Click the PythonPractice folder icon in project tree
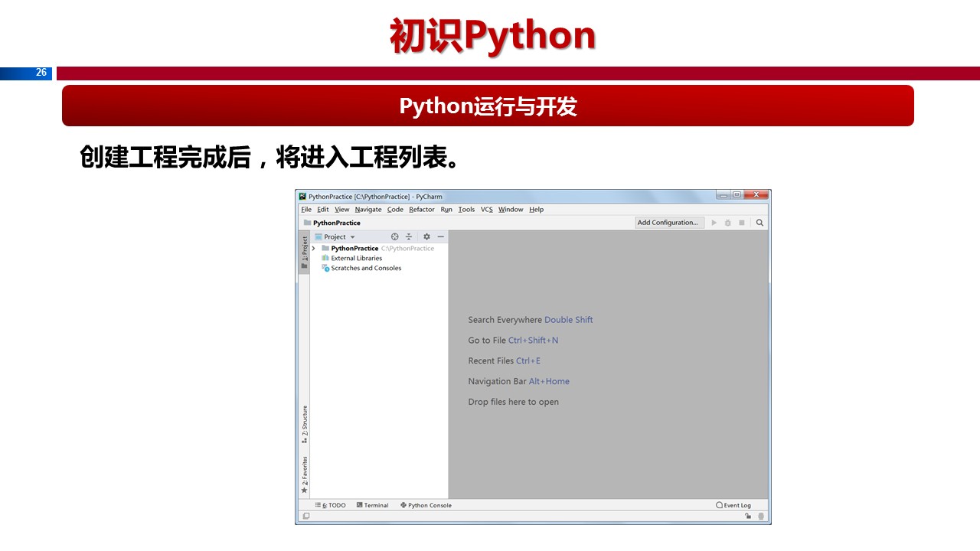Image resolution: width=980 pixels, height=551 pixels. 325,248
